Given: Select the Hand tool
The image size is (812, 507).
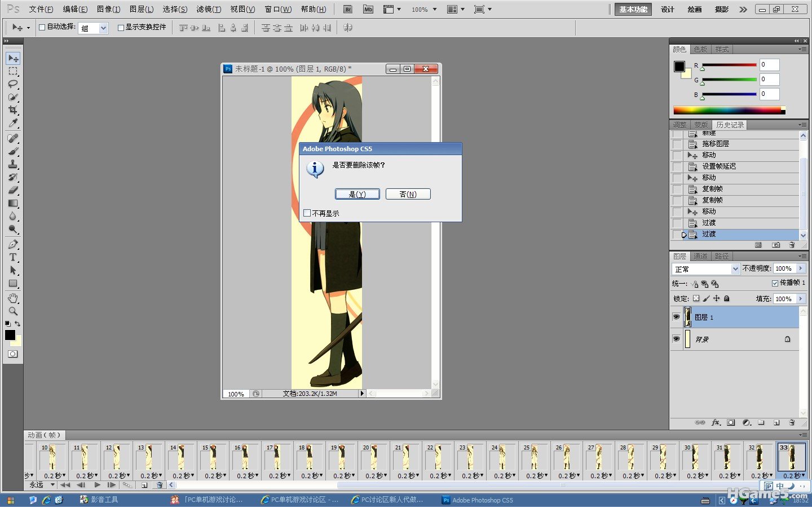Looking at the screenshot, I should coord(13,298).
